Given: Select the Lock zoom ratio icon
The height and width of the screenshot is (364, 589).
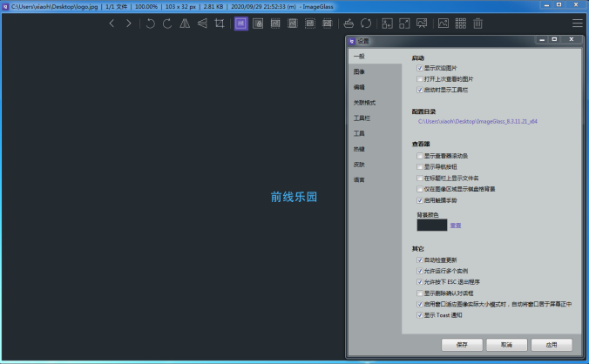Looking at the screenshot, I should click(x=258, y=24).
